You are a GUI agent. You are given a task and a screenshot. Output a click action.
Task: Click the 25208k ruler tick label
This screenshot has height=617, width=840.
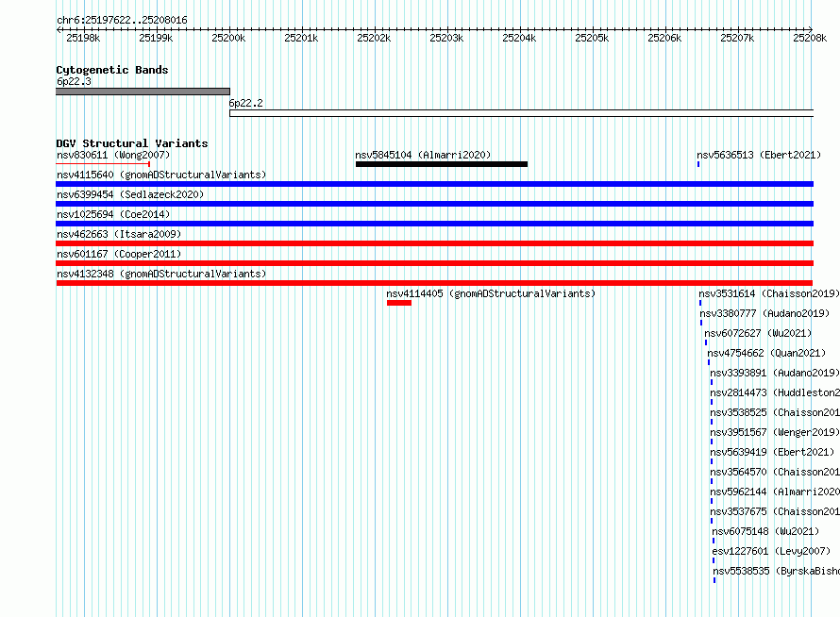(x=810, y=38)
